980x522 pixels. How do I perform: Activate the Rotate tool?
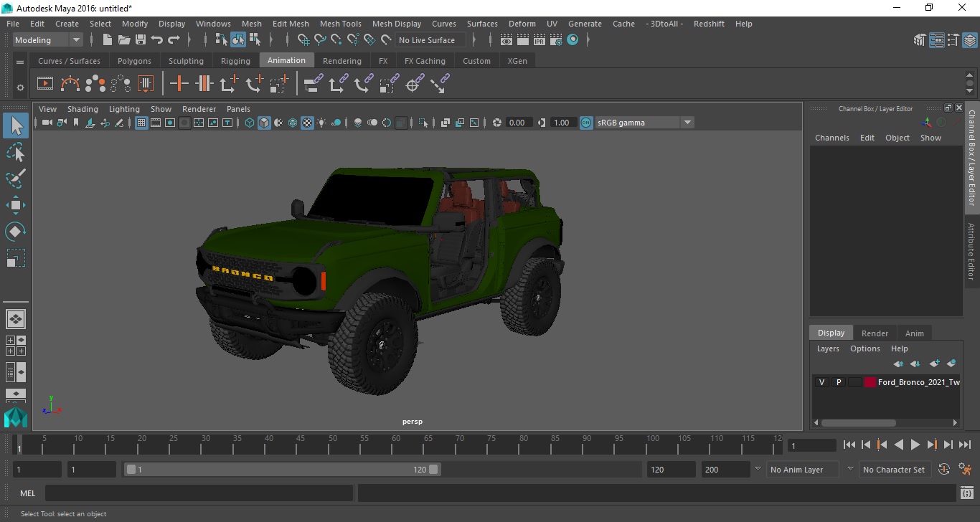pyautogui.click(x=16, y=231)
